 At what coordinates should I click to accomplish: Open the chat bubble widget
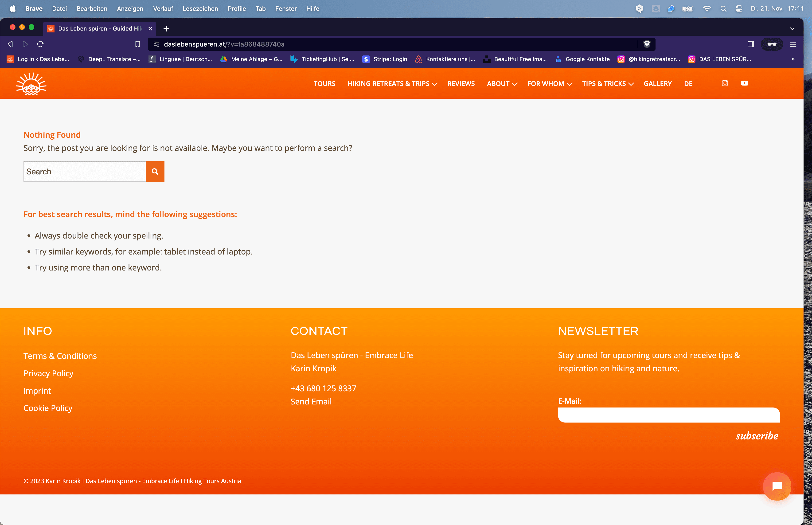(x=777, y=486)
